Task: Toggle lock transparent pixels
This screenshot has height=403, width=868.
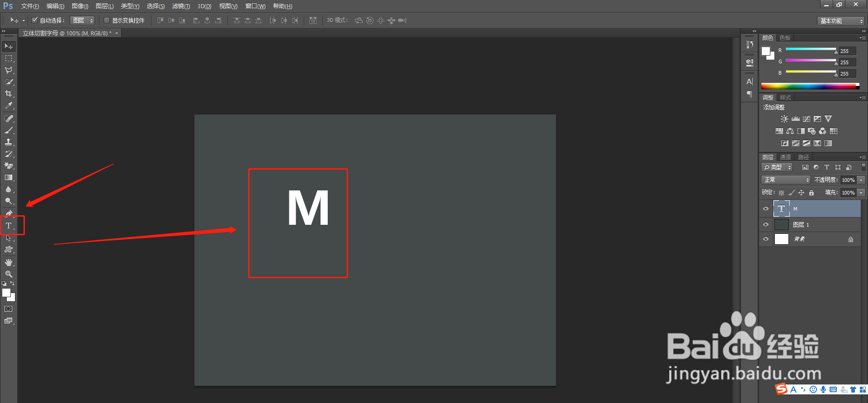Action: coord(781,193)
